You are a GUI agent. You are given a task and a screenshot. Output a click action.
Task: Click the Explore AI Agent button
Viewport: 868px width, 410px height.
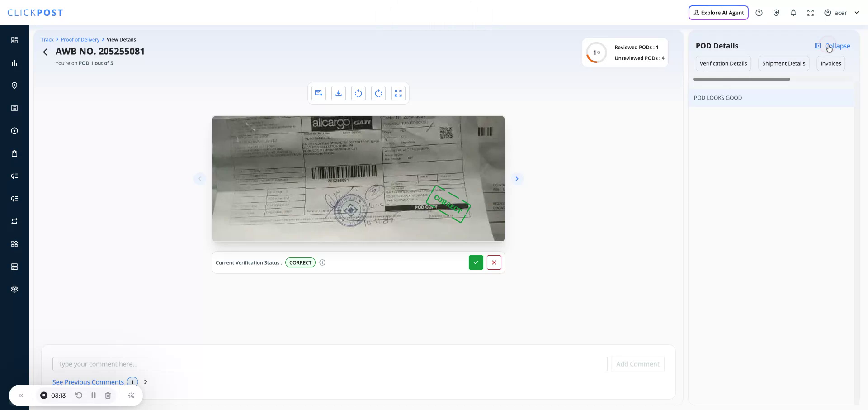tap(718, 12)
